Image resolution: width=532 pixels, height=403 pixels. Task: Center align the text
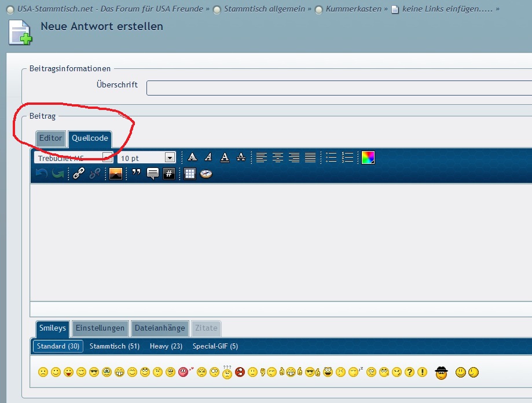point(278,157)
